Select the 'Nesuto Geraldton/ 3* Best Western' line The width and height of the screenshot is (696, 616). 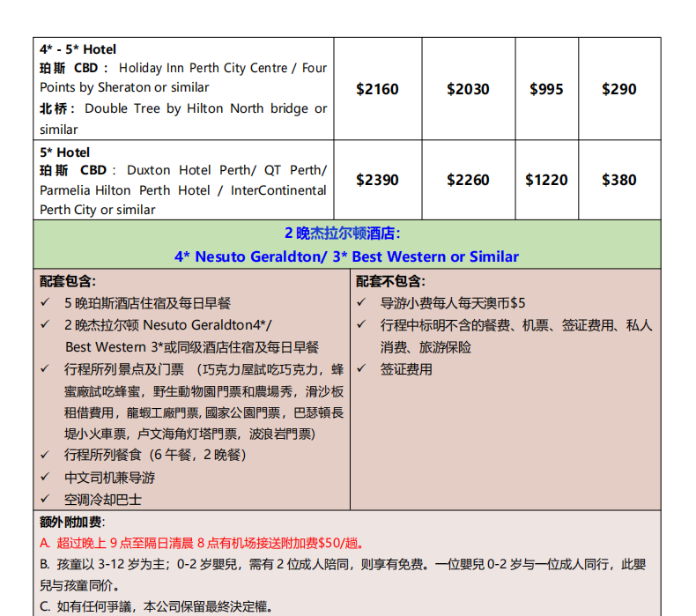[x=346, y=256]
